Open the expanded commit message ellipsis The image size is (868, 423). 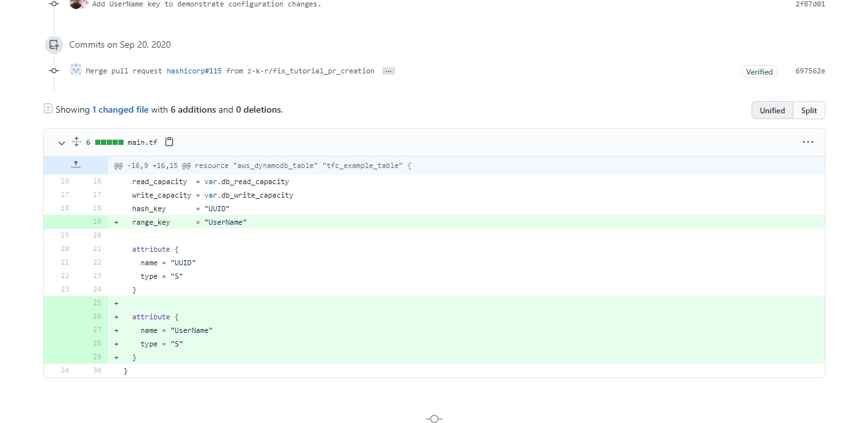[389, 71]
